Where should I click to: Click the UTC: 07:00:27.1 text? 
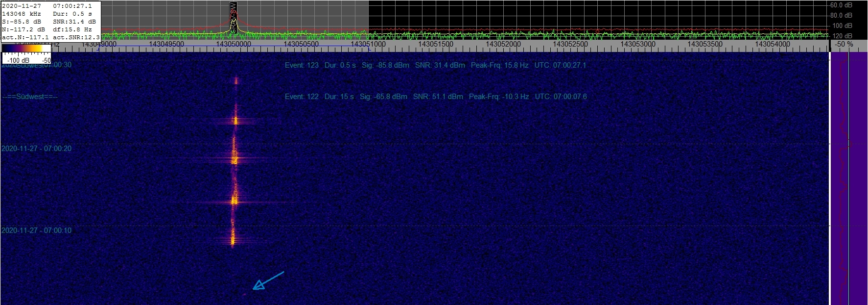560,65
